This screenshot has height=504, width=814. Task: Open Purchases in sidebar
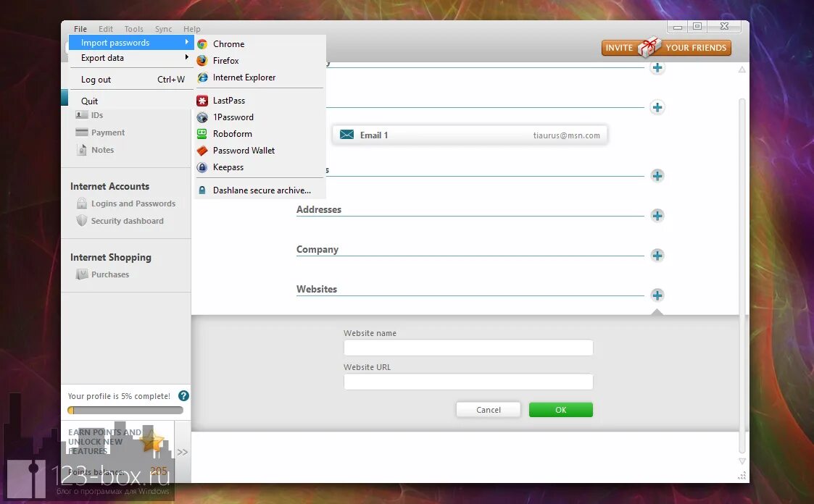(x=110, y=274)
